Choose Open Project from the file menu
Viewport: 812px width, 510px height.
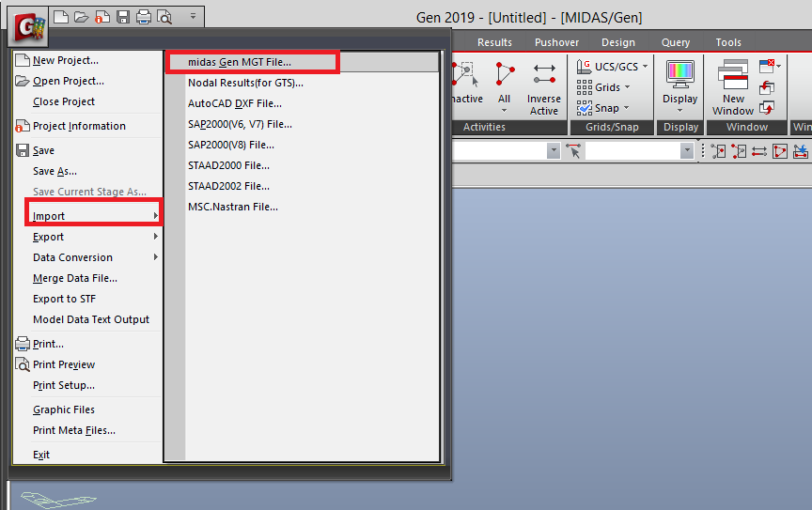88,82
